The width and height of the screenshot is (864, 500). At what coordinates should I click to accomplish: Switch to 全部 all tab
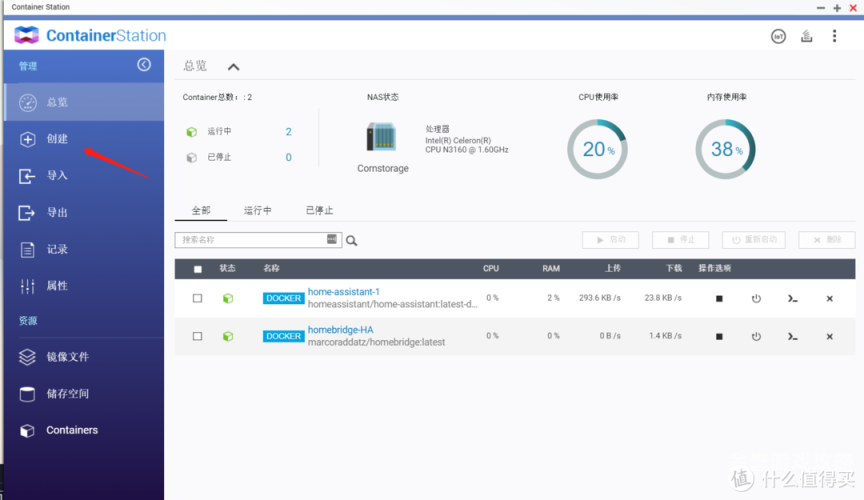click(x=201, y=211)
